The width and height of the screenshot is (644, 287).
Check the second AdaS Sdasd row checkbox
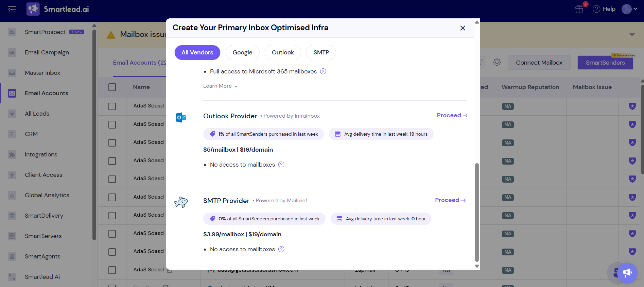coord(112,125)
